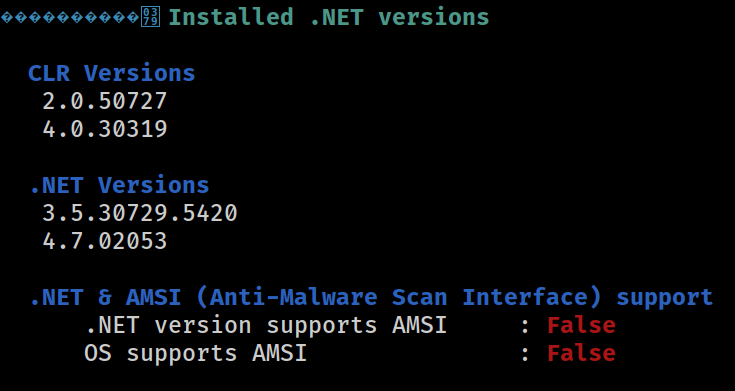Select the 'CLR Versions' section title
The width and height of the screenshot is (735, 391).
112,73
